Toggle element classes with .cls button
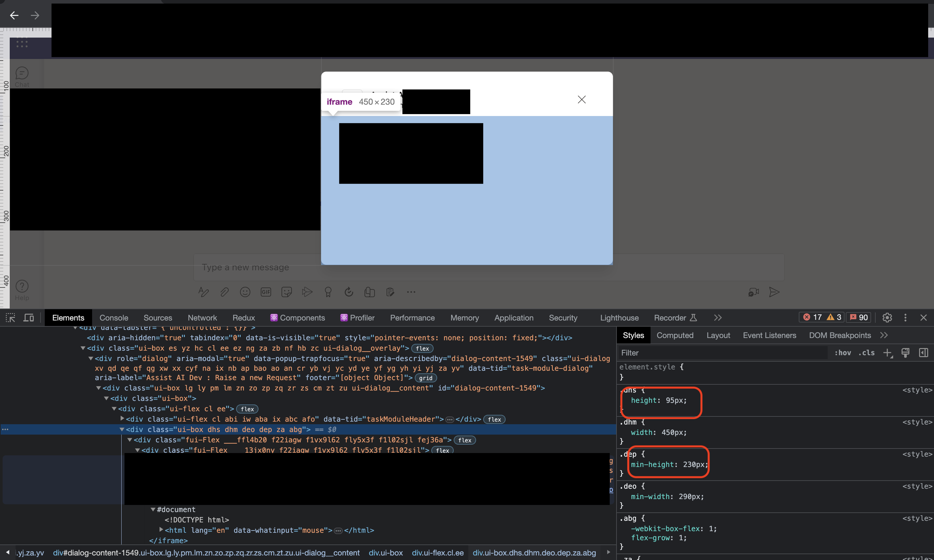Screen dimensions: 934x560 (867, 353)
